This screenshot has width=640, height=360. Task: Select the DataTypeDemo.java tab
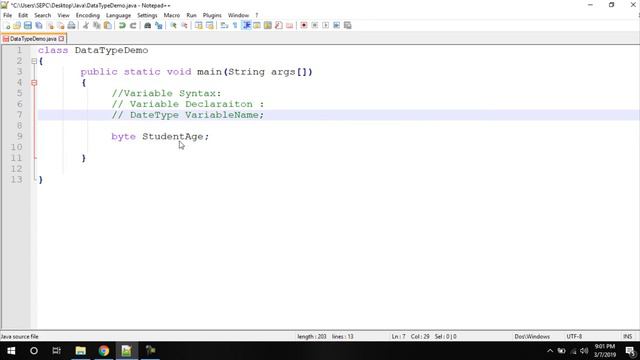click(33, 39)
